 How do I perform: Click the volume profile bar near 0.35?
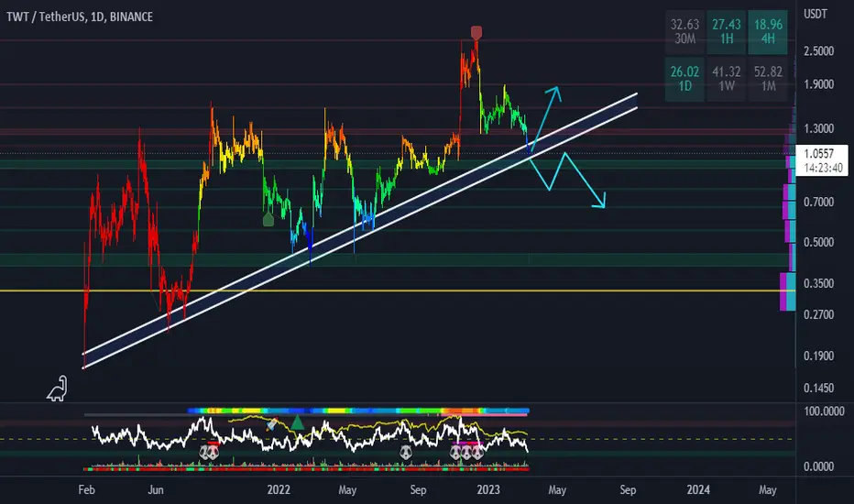coord(787,291)
